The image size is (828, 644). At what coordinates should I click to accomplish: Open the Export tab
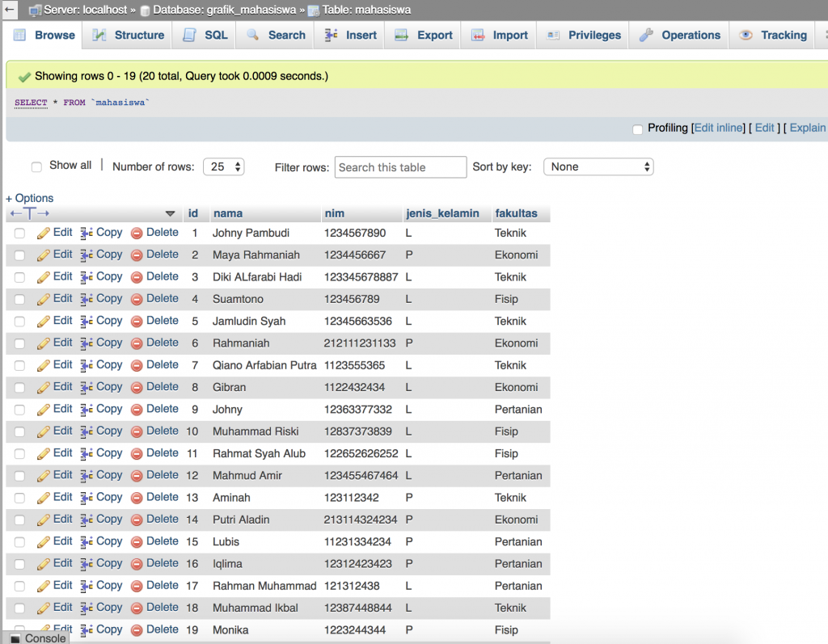tap(422, 35)
